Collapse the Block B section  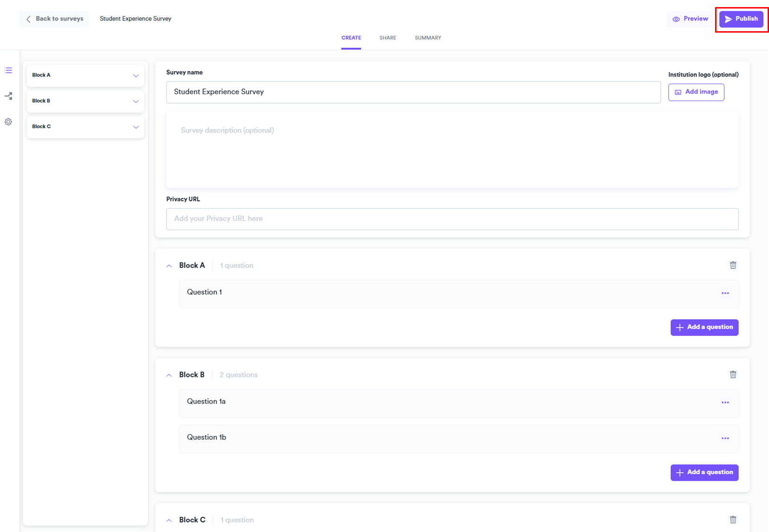169,375
